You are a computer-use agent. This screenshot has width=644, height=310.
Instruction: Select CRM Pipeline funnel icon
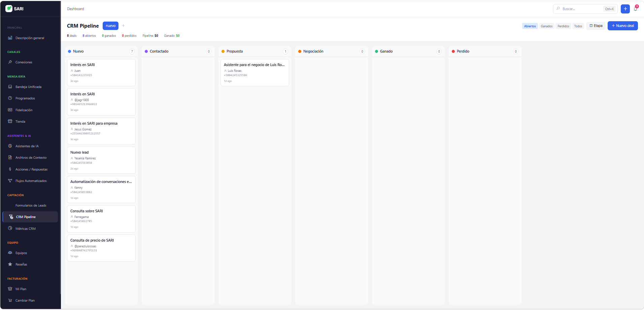(11, 217)
